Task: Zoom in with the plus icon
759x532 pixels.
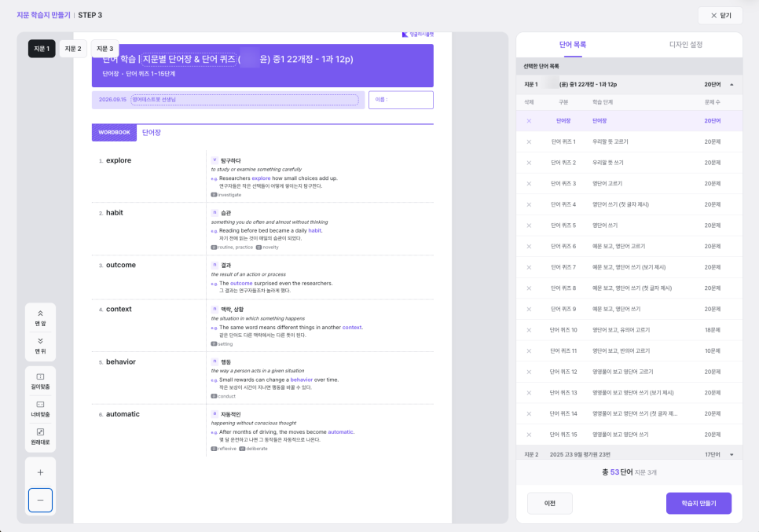Action: point(40,472)
